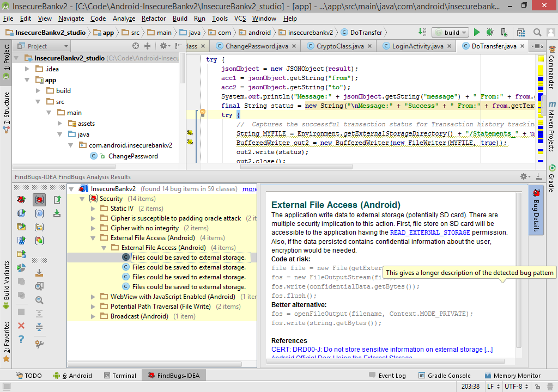558x392 pixels.
Task: Open the build run configuration dropdown
Action: click(x=451, y=33)
